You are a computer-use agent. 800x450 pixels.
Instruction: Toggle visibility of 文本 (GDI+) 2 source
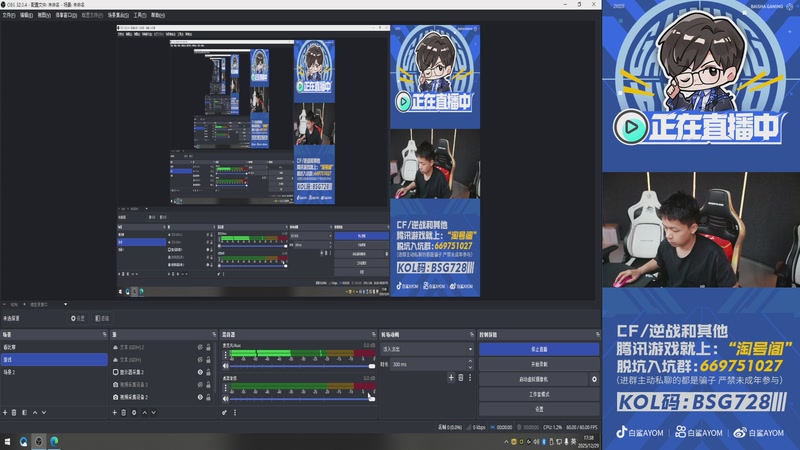click(x=200, y=347)
